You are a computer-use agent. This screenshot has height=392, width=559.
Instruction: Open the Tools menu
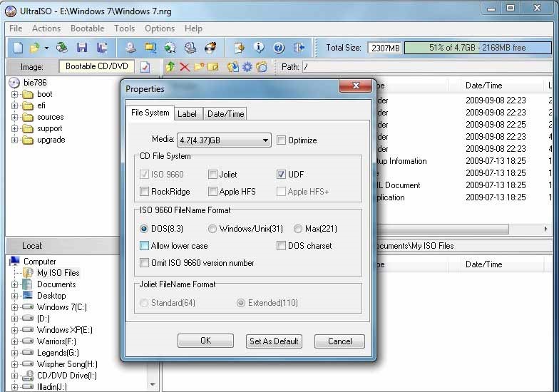click(x=124, y=29)
